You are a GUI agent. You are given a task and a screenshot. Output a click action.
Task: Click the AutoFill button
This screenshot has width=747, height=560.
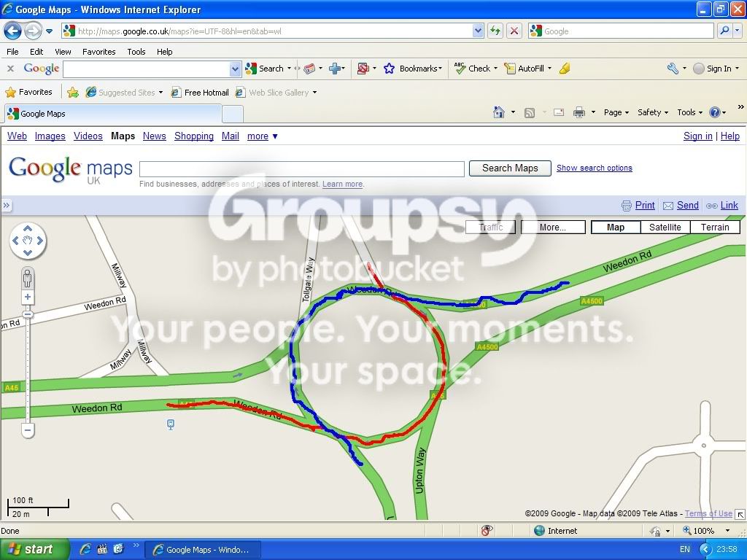pyautogui.click(x=525, y=69)
